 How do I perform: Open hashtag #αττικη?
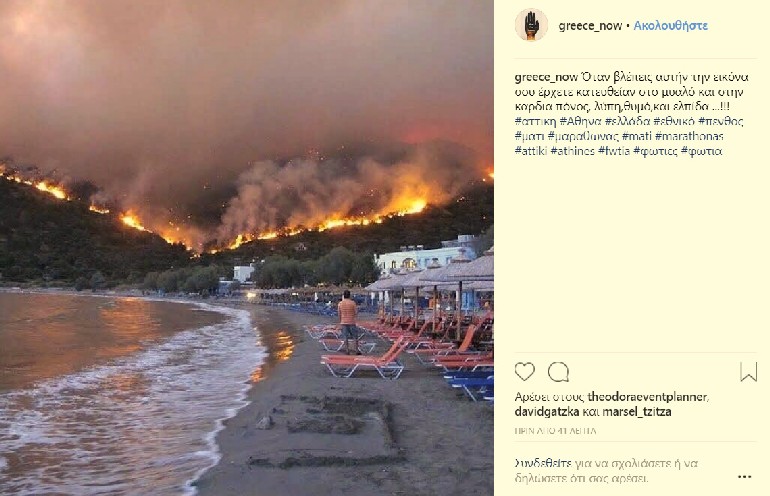pyautogui.click(x=535, y=121)
